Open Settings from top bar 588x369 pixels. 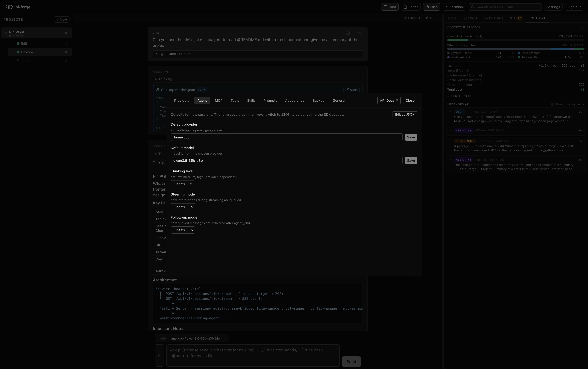tap(553, 7)
